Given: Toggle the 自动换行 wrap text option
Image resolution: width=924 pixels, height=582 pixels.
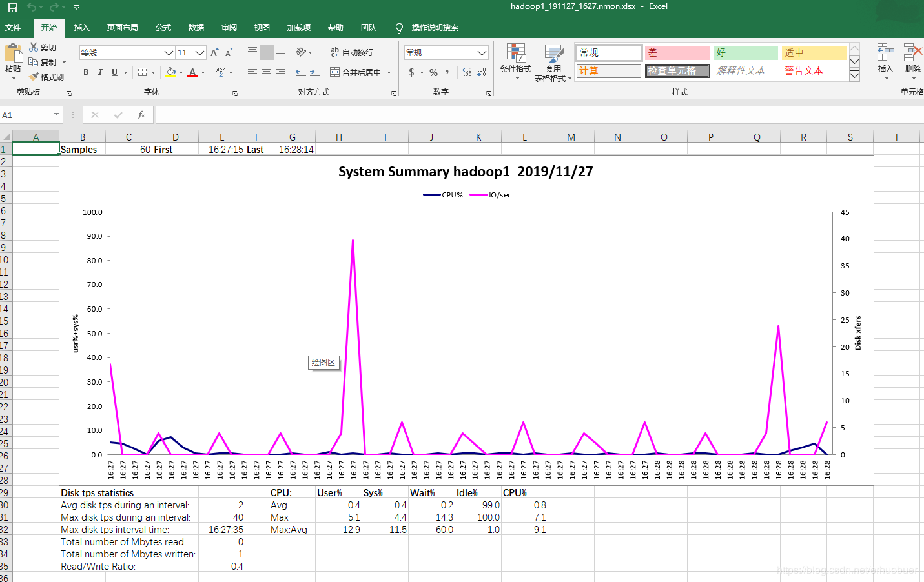Looking at the screenshot, I should (352, 52).
